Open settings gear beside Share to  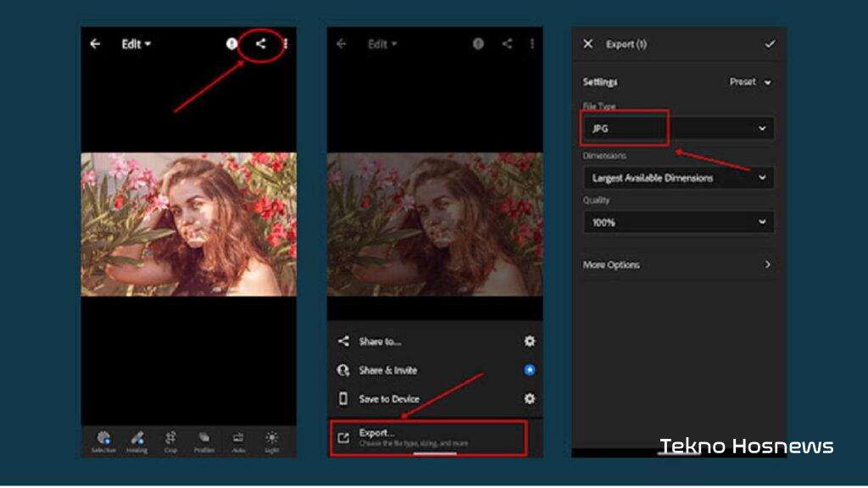pyautogui.click(x=530, y=341)
